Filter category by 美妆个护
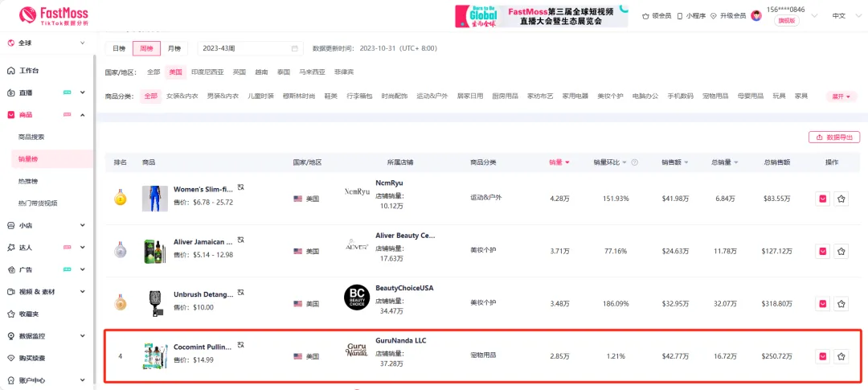The width and height of the screenshot is (868, 390). 610,96
